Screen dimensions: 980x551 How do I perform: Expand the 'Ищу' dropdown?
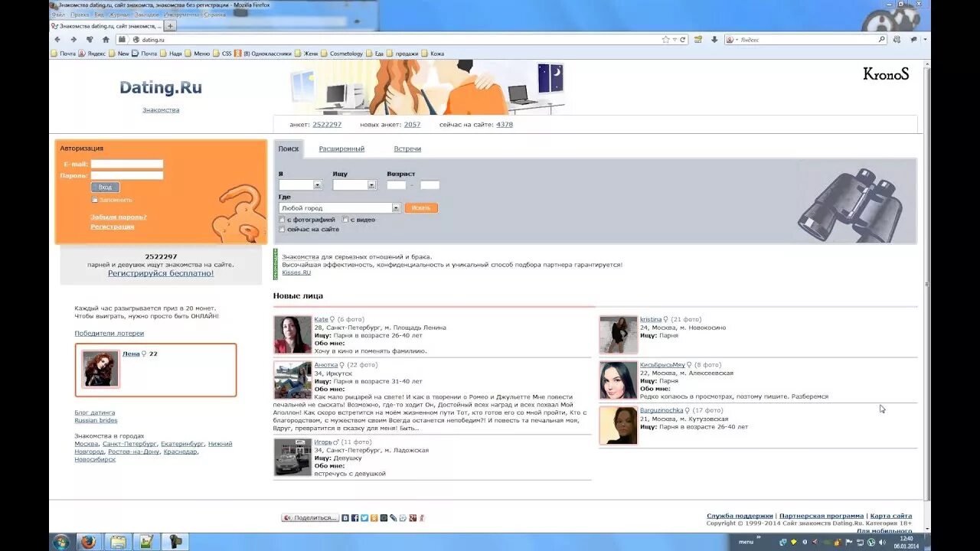(x=354, y=184)
